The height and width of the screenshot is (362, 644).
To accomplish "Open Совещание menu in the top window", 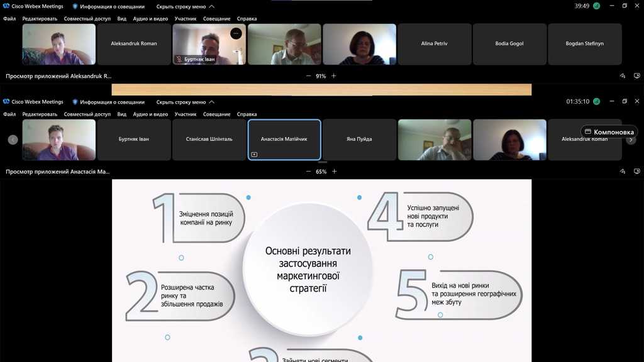I will tap(216, 19).
